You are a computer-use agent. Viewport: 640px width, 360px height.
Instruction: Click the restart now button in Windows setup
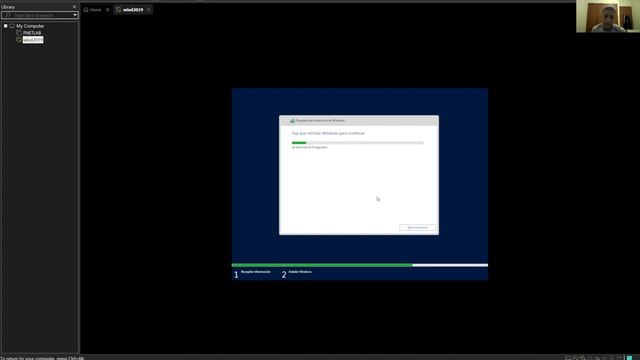tap(417, 227)
